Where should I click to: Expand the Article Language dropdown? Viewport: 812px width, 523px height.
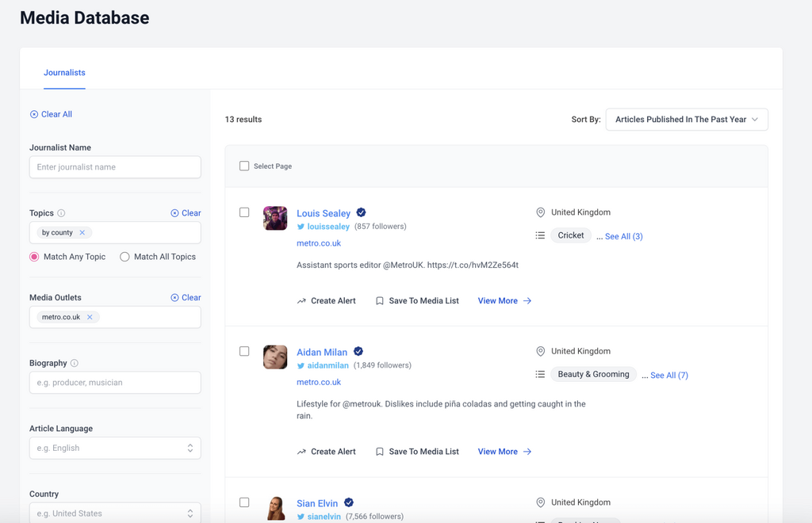[115, 448]
